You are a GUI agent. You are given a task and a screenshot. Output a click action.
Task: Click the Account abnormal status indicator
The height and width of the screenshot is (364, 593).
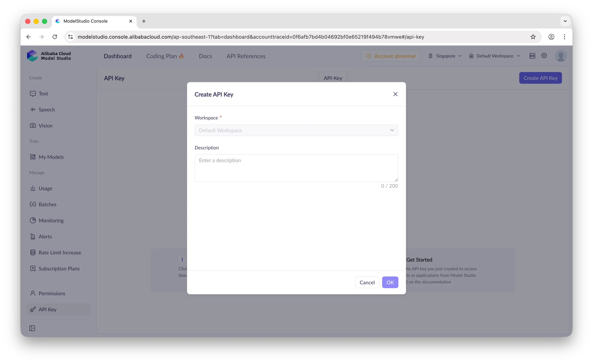click(390, 56)
